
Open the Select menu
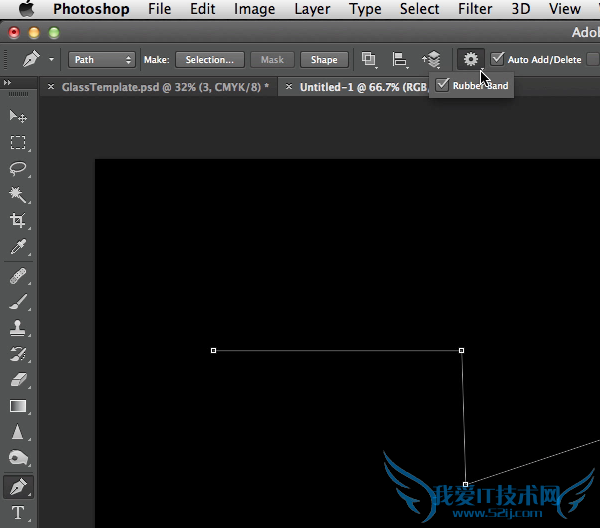click(419, 8)
